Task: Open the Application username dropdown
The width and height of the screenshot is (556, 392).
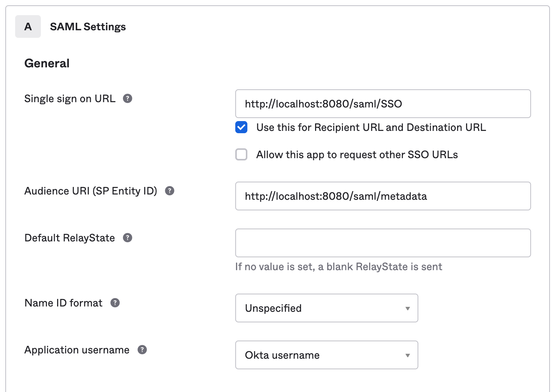Action: pyautogui.click(x=326, y=355)
